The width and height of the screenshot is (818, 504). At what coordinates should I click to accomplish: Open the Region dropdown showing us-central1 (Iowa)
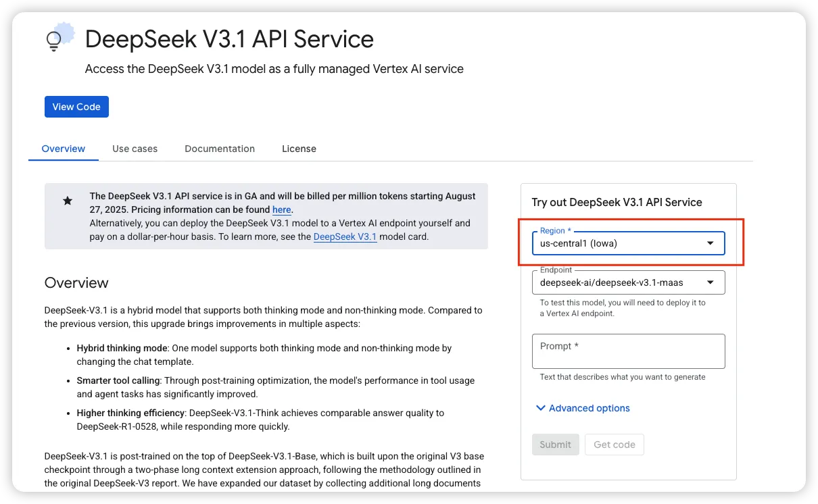pyautogui.click(x=627, y=243)
